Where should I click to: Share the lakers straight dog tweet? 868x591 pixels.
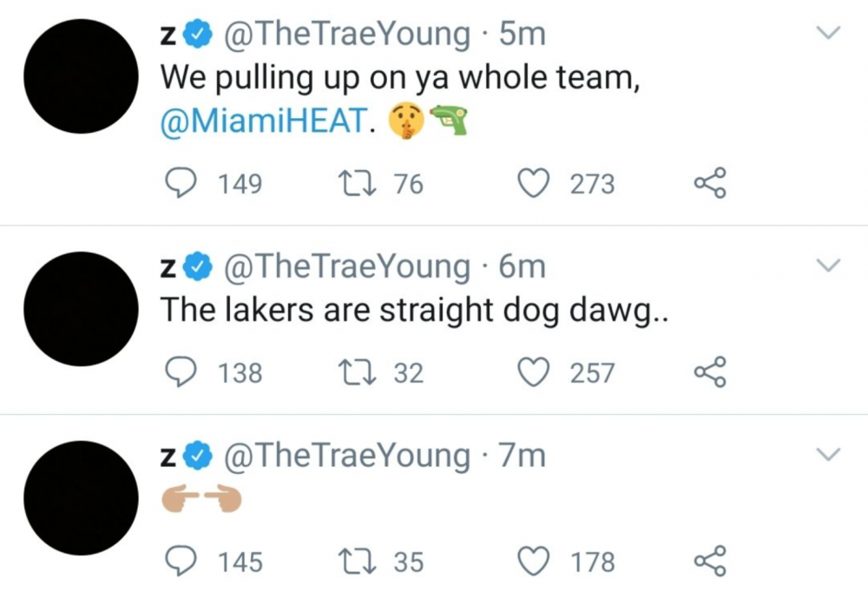(x=710, y=372)
